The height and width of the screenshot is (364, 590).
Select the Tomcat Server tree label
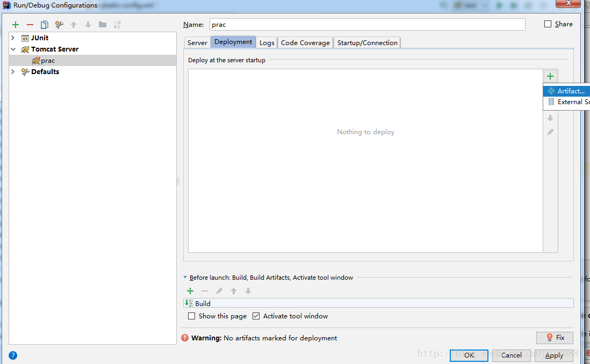pyautogui.click(x=55, y=49)
